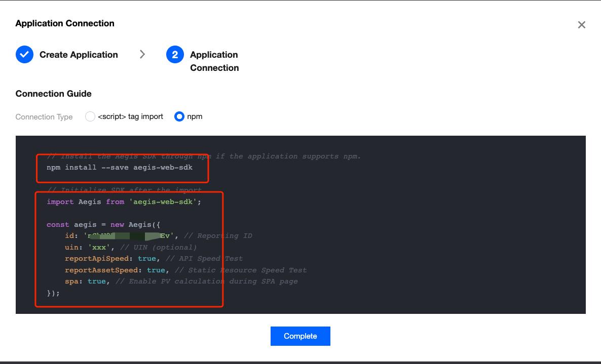Click the Application Connection step label
The image size is (601, 364).
214,61
